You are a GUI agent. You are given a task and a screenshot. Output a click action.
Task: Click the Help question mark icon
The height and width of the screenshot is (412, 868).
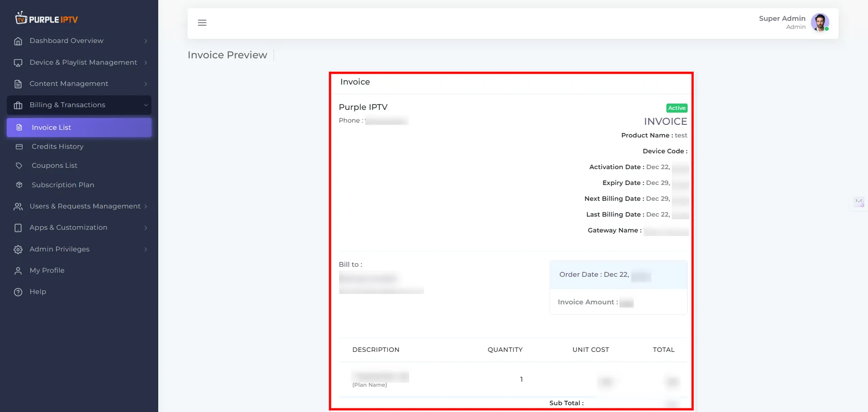coord(18,292)
